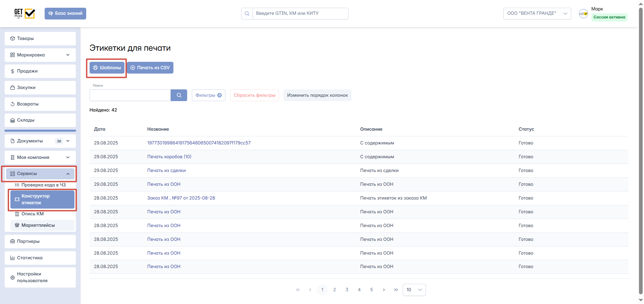Open Печать из сделки label
The image size is (644, 304).
click(x=166, y=171)
